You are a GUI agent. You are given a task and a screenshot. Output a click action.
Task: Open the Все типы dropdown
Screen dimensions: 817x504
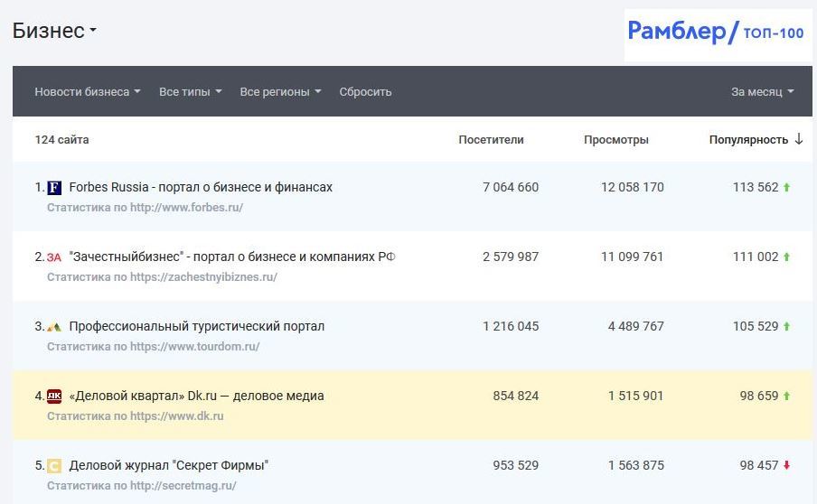point(190,92)
